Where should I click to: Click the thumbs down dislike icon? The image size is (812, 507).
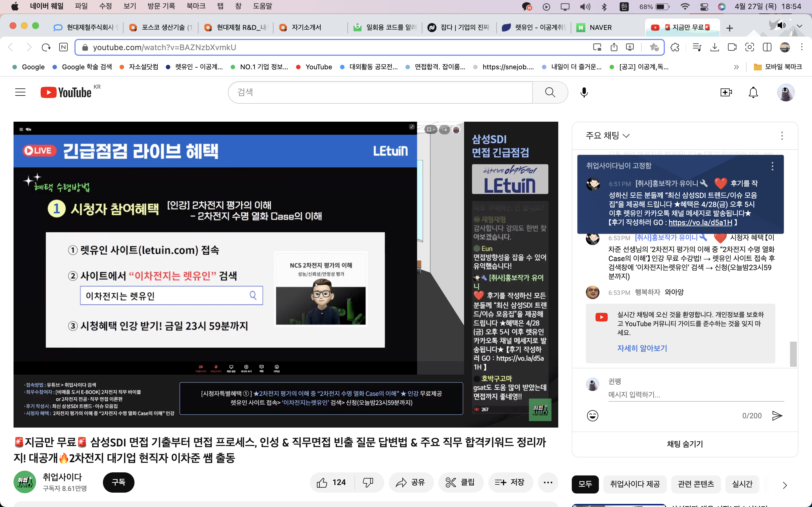click(368, 482)
